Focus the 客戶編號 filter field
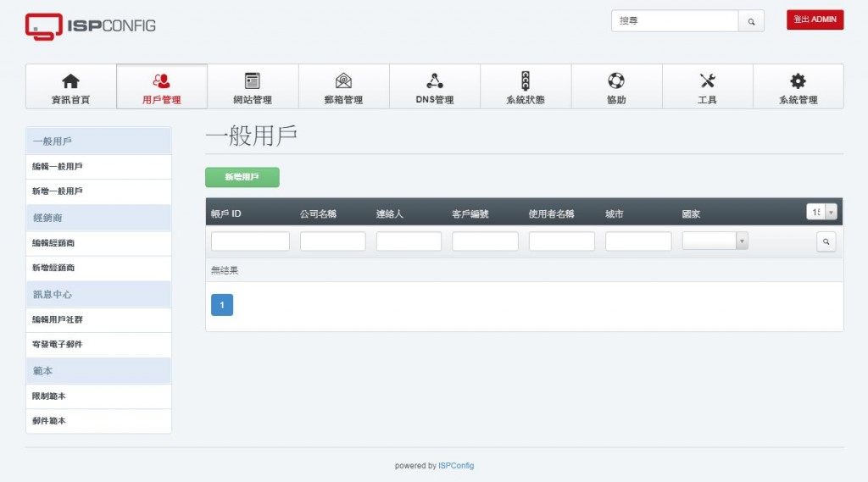The image size is (868, 482). tap(485, 241)
